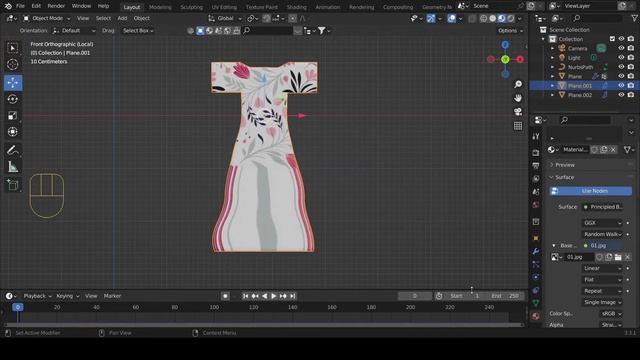Expand the Plane.001 tree item

(x=553, y=86)
